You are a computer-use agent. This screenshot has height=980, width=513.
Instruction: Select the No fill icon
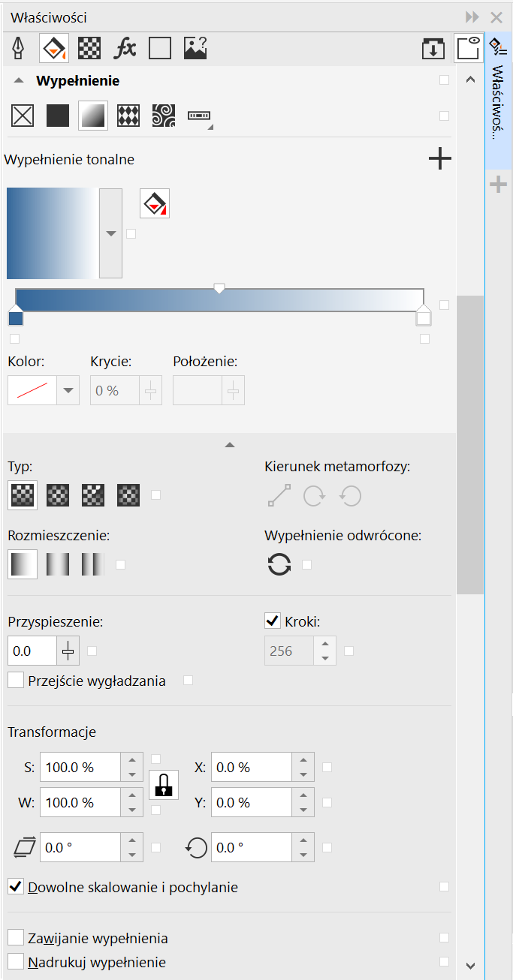(23, 116)
